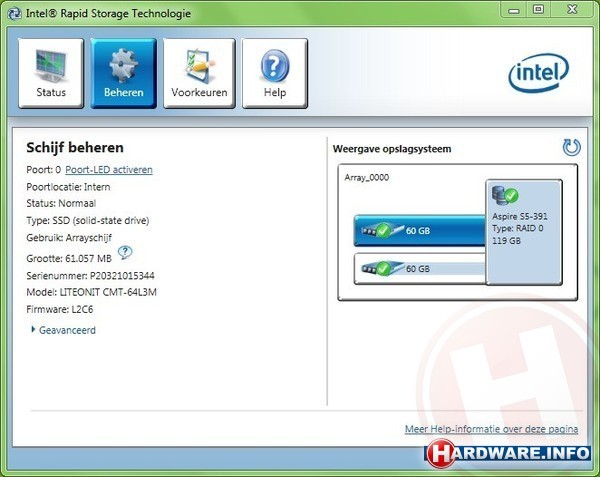Click the Status: Normaal text
The width and height of the screenshot is (600, 477).
61,203
